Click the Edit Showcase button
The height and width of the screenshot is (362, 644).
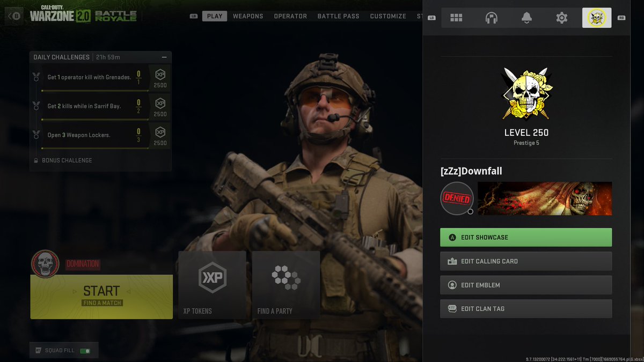(x=526, y=237)
